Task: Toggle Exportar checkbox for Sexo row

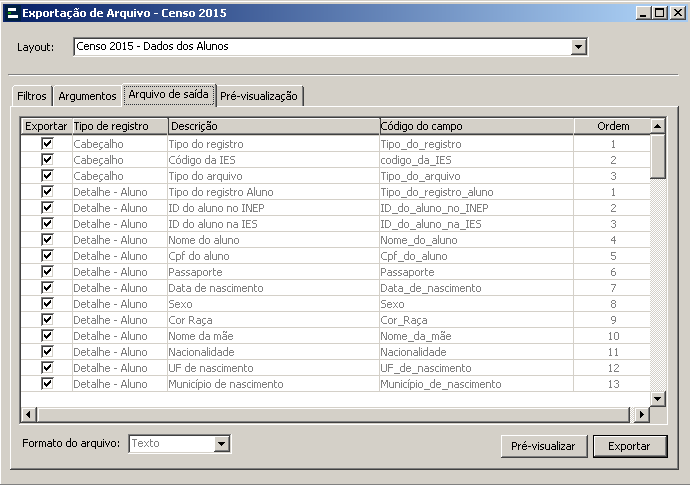Action: click(46, 304)
